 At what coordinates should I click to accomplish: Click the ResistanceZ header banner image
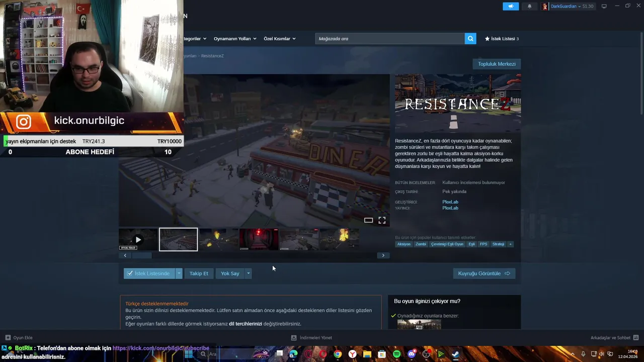click(x=458, y=103)
